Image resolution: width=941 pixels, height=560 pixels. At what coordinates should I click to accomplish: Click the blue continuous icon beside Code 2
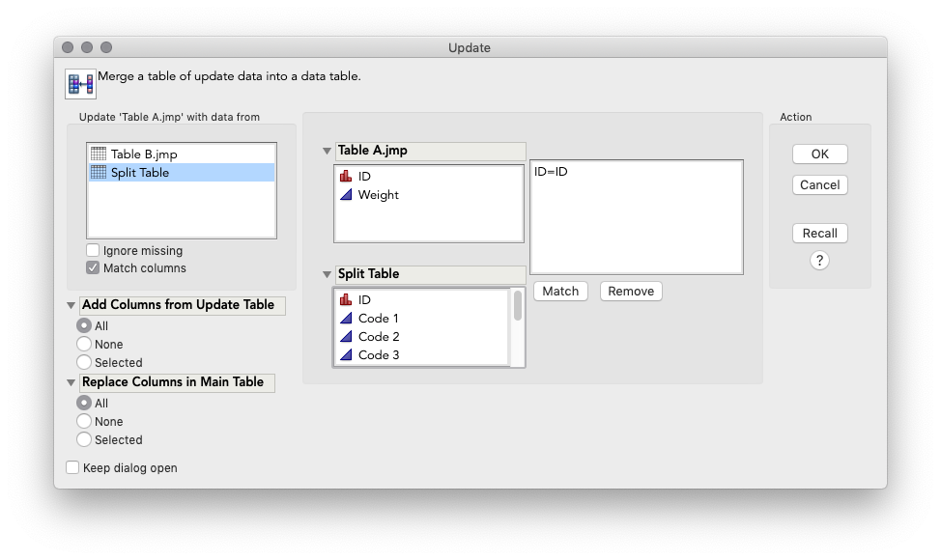pos(346,336)
